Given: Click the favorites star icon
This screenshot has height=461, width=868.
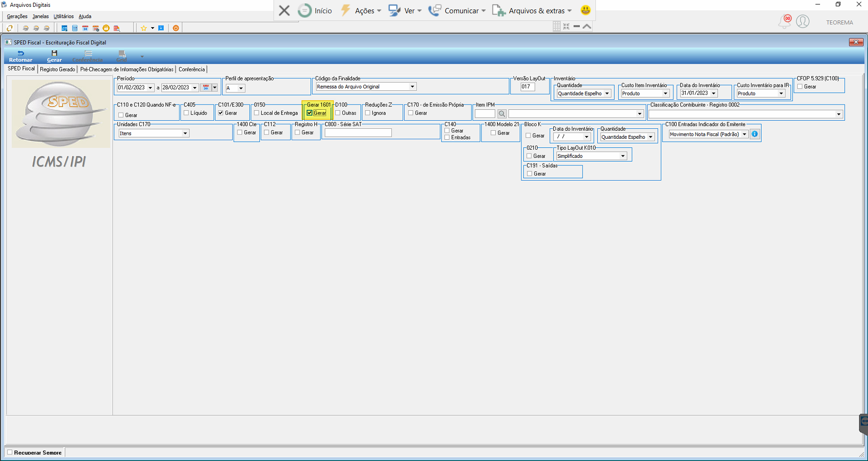Looking at the screenshot, I should tap(143, 28).
